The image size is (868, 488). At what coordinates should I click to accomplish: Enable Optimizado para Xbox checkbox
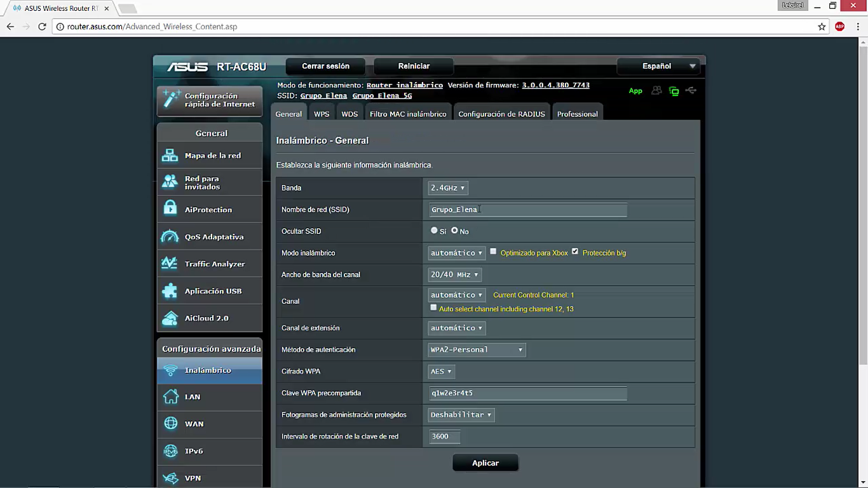click(493, 252)
